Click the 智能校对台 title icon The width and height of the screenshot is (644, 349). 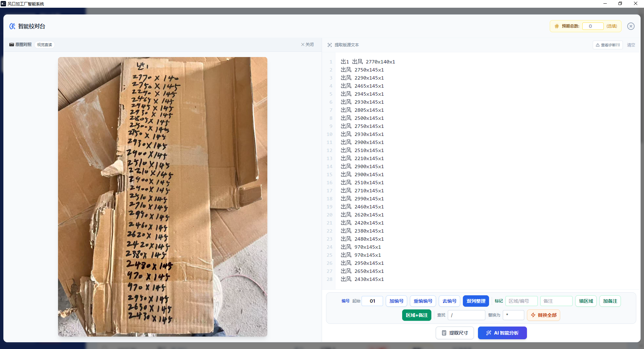pyautogui.click(x=12, y=26)
